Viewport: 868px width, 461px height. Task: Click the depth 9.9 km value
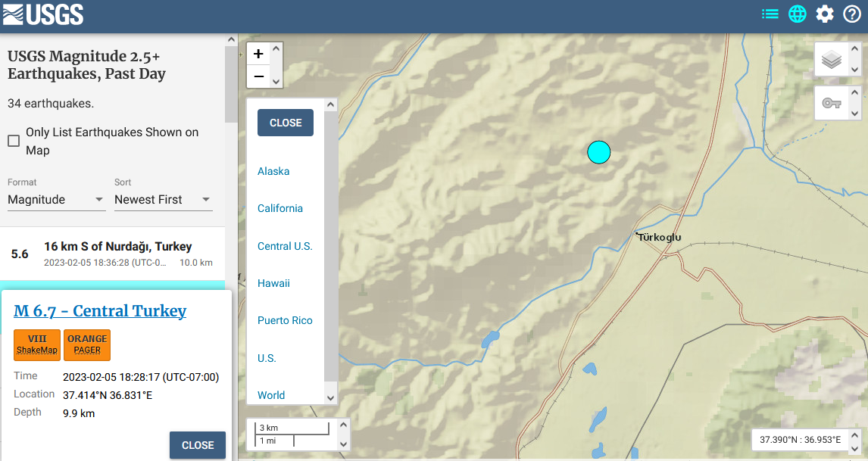tap(79, 413)
